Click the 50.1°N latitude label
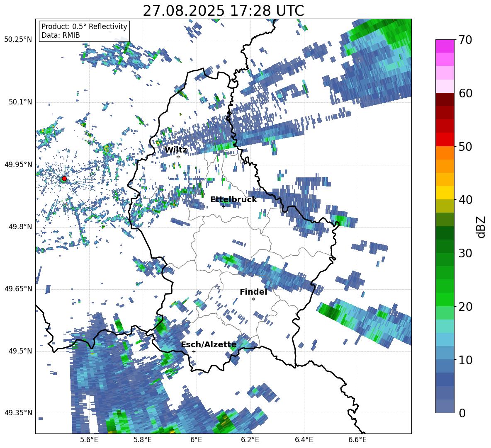This screenshot has width=491, height=448. [x=20, y=102]
